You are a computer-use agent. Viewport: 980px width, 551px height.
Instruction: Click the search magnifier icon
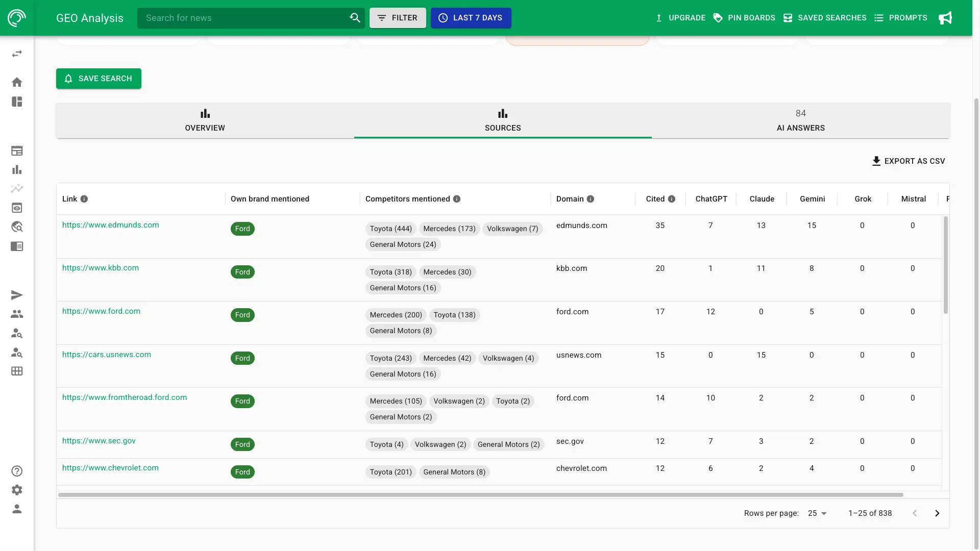[355, 18]
